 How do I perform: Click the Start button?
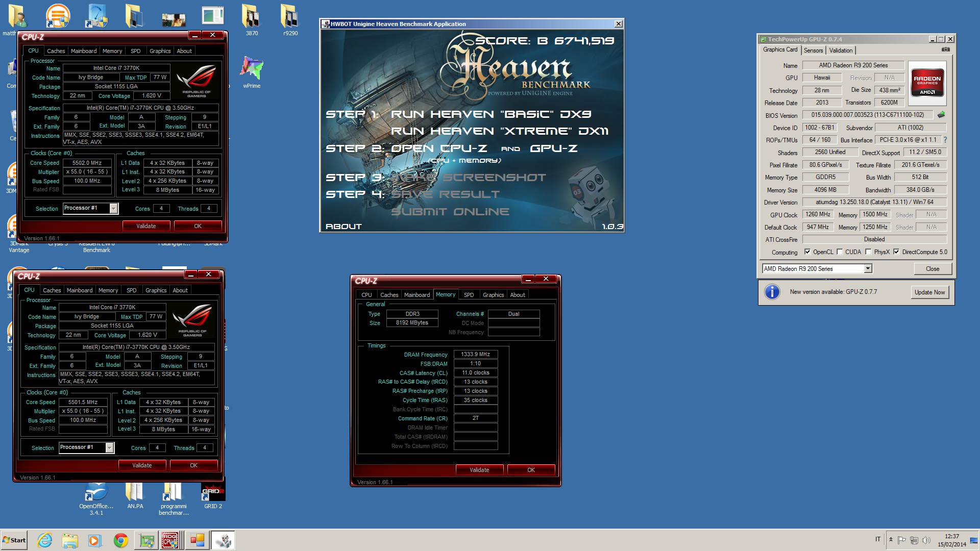(14, 540)
